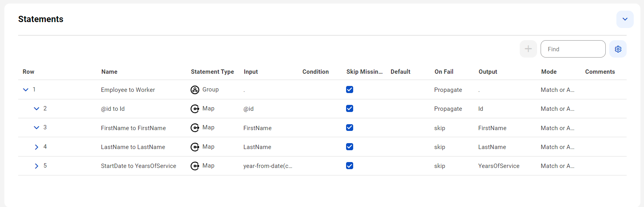Uncheck Skip Missing for Employee to Worker
Viewport: 644px width, 207px height.
[350, 90]
